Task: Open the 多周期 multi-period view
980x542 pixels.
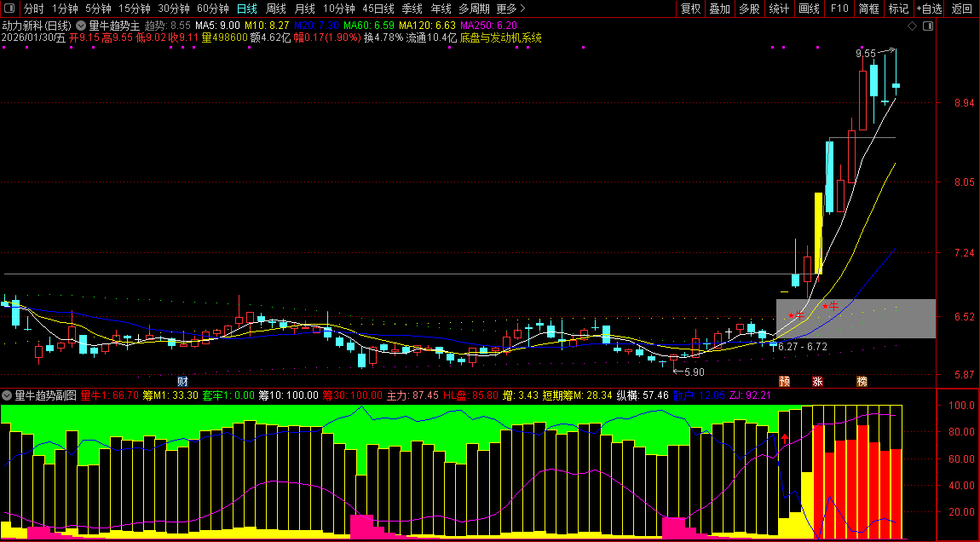Action: click(x=474, y=9)
